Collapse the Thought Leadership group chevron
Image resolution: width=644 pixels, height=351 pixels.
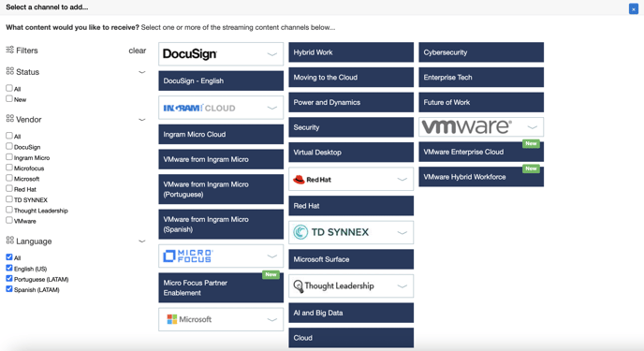click(x=402, y=286)
